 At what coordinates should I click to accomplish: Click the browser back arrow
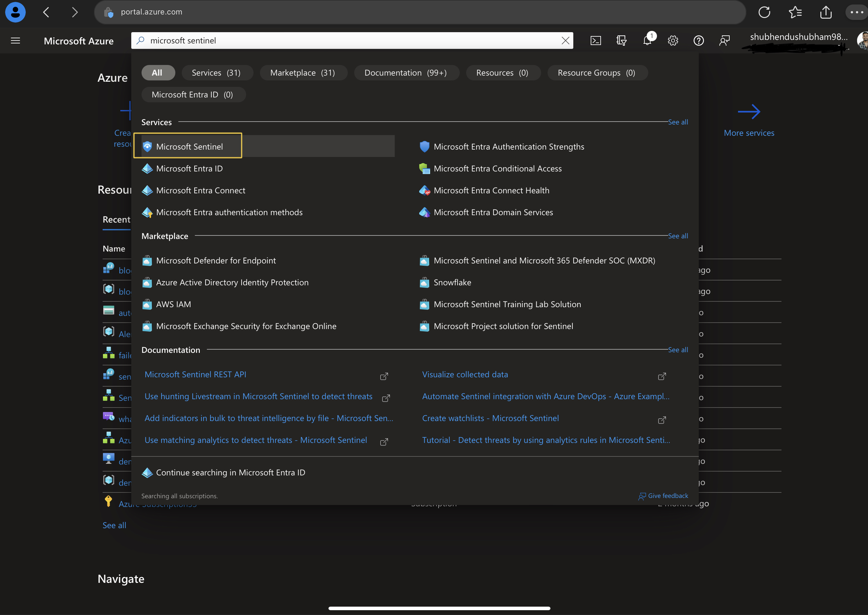46,12
